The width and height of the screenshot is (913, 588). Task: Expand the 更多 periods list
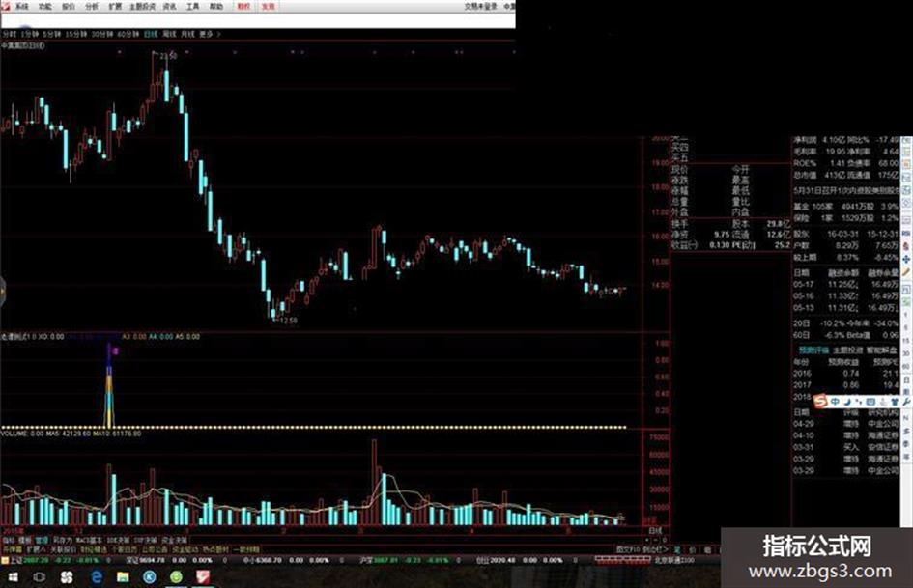[x=209, y=35]
